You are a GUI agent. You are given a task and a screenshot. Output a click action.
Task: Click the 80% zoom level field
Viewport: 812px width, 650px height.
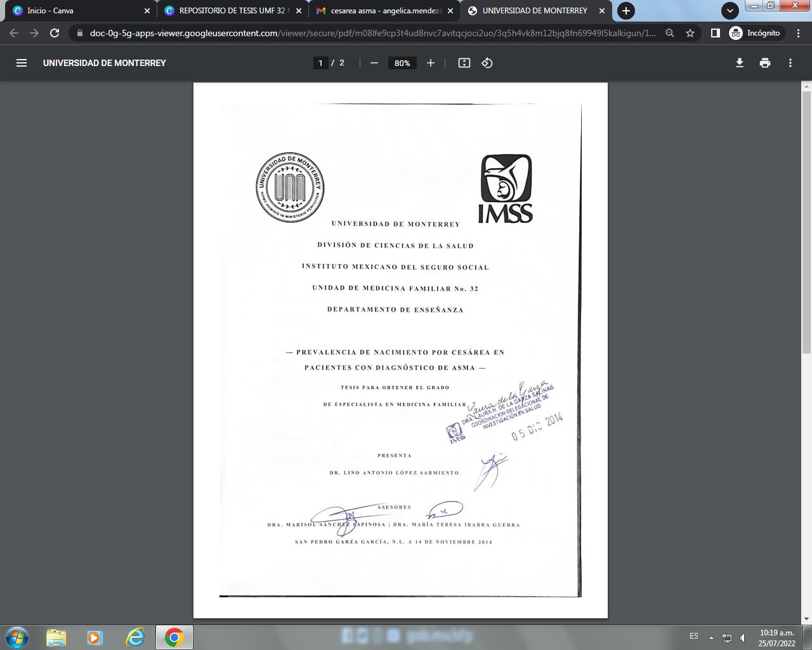[402, 63]
